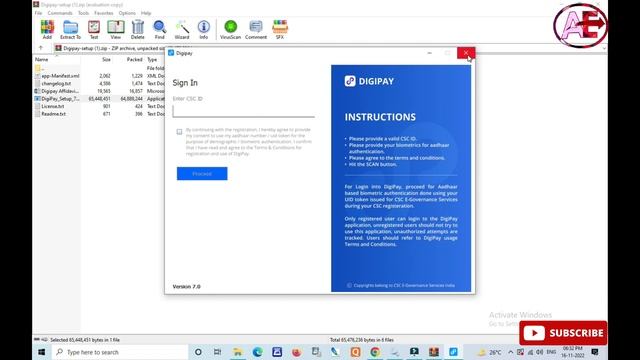Show archive Info
640x360 pixels.
(x=204, y=30)
